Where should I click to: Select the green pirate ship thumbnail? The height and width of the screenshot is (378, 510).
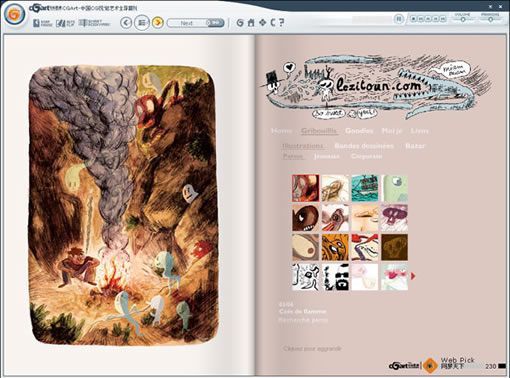[365, 189]
